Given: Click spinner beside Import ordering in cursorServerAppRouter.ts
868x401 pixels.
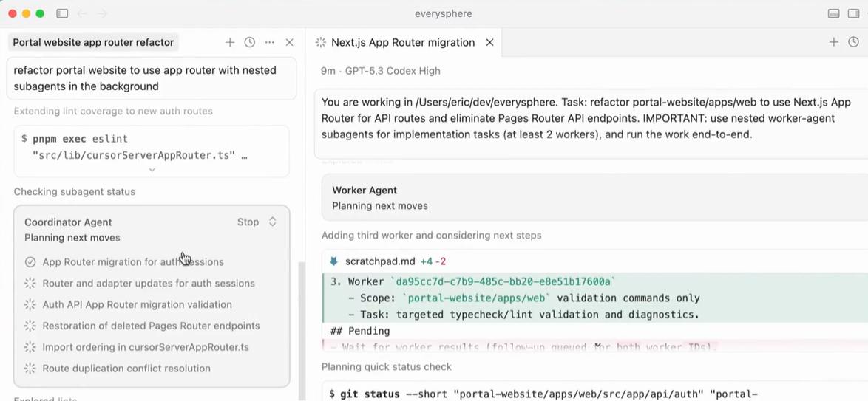Looking at the screenshot, I should tap(30, 347).
